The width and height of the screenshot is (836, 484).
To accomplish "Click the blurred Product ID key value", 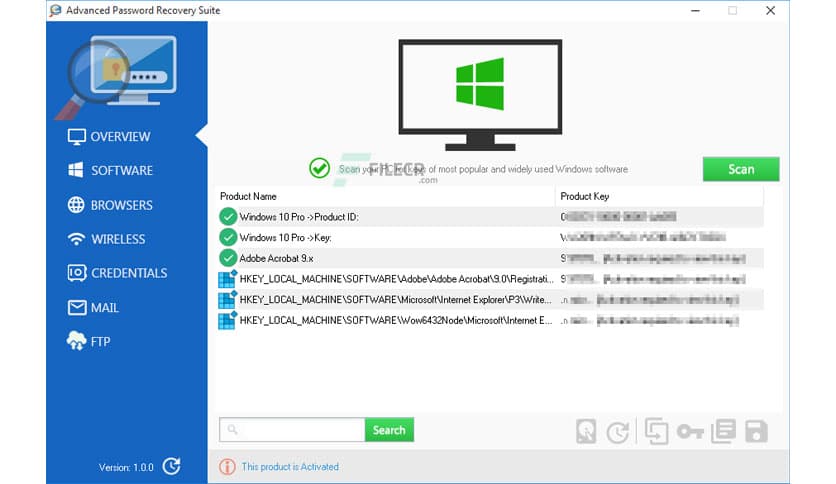I will (618, 216).
